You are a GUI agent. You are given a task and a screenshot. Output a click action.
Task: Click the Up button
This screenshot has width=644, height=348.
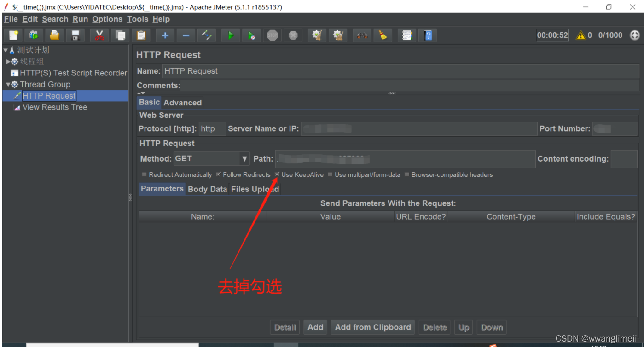pos(464,327)
